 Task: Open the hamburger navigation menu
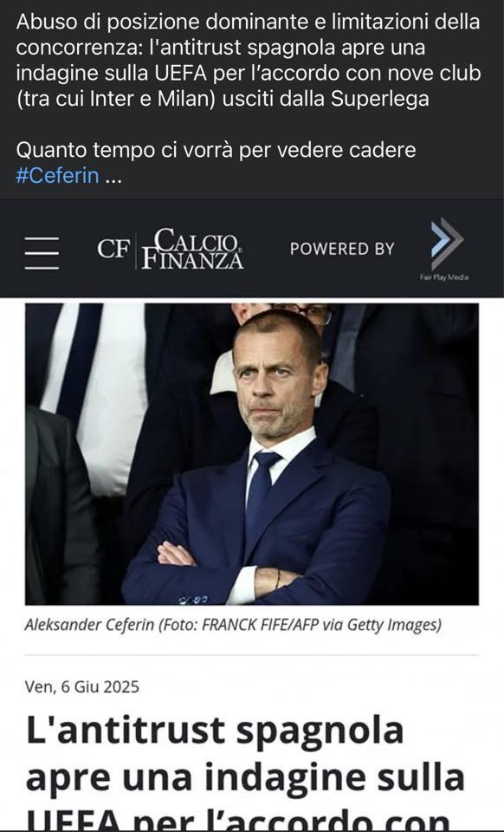coord(42,253)
